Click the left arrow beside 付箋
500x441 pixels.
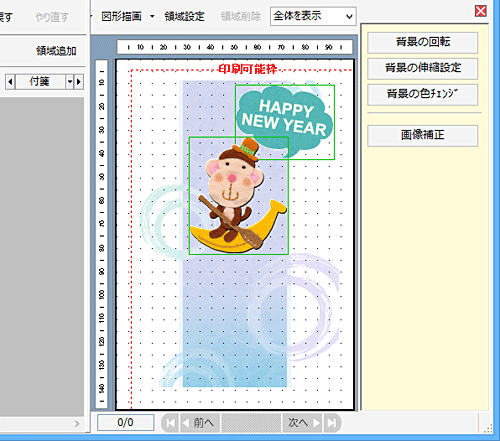pos(10,82)
